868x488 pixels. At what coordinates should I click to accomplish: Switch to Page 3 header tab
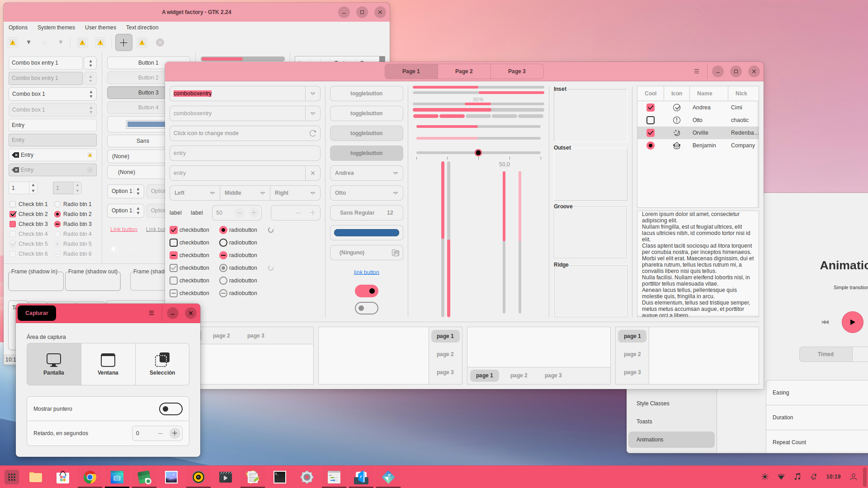[x=517, y=71]
